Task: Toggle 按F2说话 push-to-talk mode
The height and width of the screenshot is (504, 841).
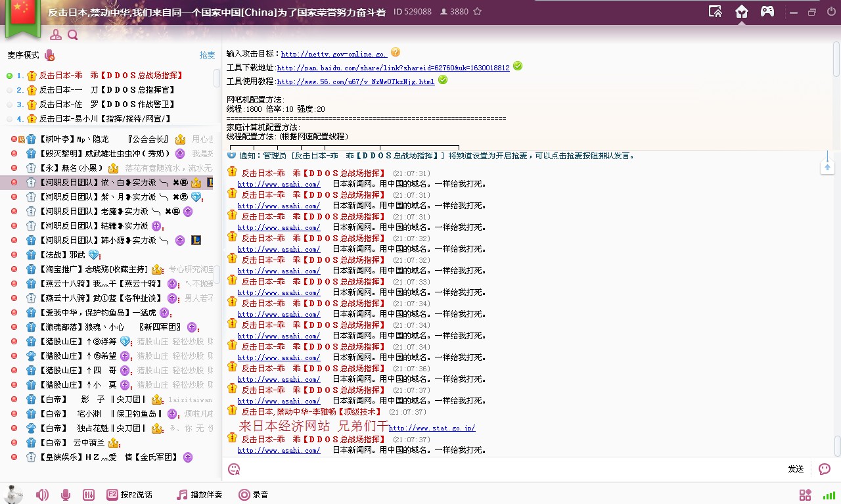Action: click(x=129, y=495)
